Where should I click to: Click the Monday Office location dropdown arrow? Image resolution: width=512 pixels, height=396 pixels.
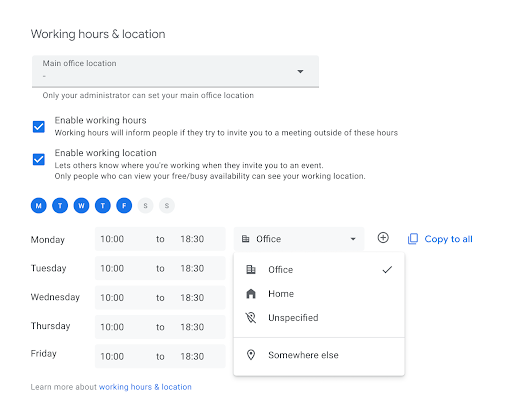point(353,239)
